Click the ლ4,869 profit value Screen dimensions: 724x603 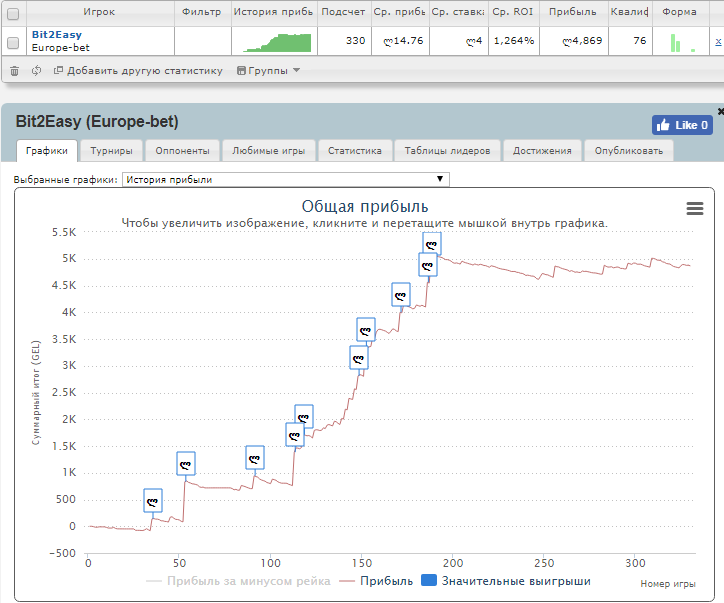tap(582, 41)
